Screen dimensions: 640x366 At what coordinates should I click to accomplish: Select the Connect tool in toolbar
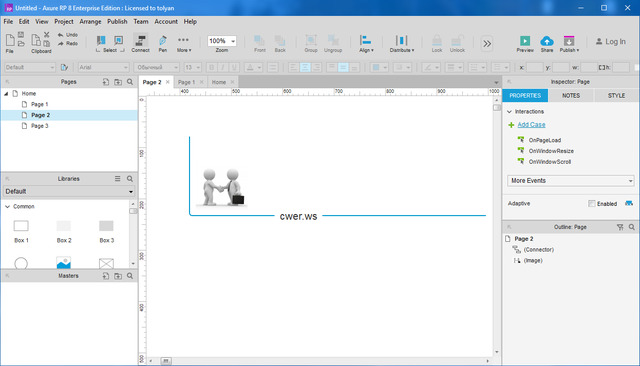point(140,43)
